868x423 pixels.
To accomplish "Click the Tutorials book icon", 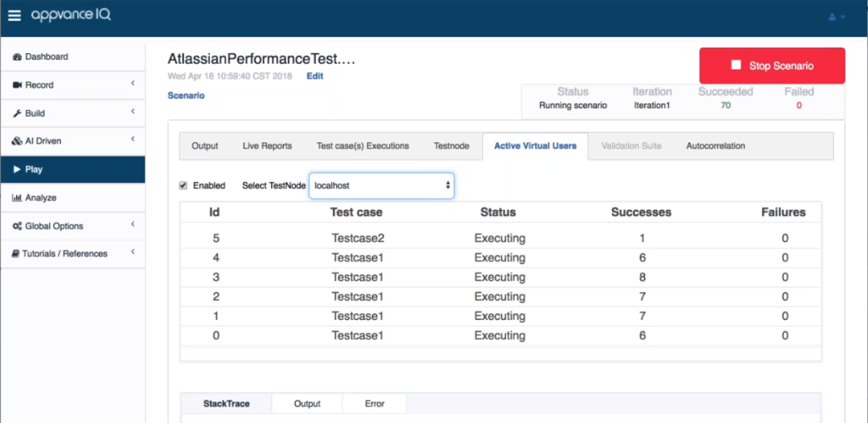I will coord(16,254).
